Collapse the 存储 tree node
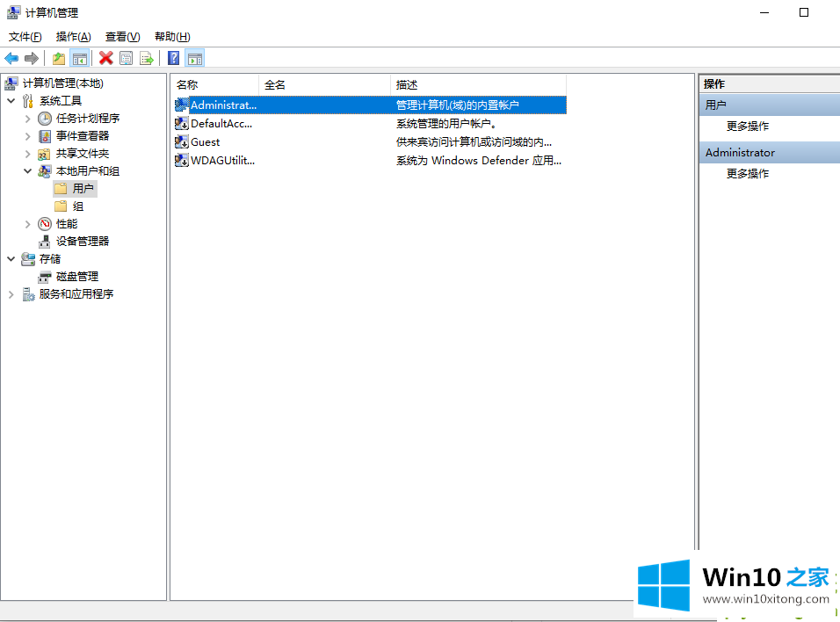The height and width of the screenshot is (622, 840). 11,259
